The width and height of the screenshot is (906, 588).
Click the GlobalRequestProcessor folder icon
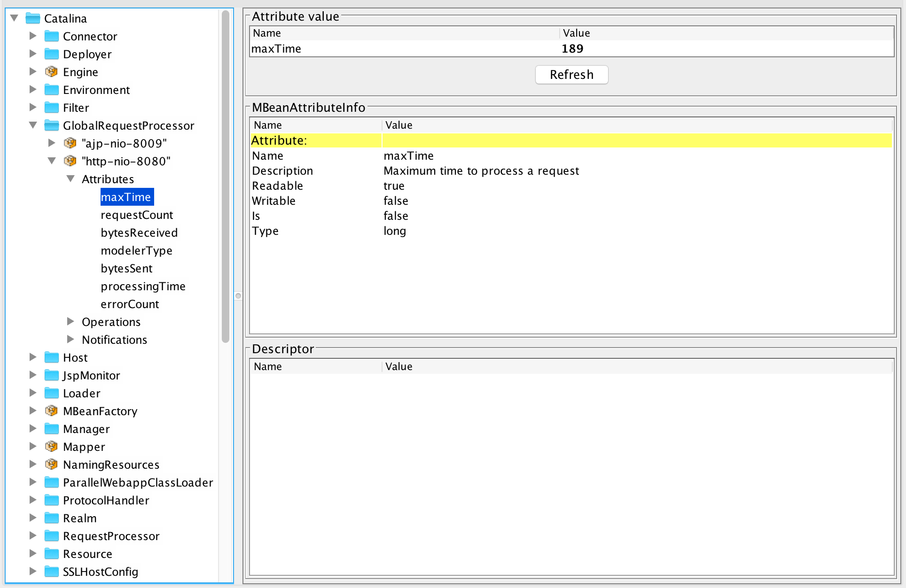(51, 125)
